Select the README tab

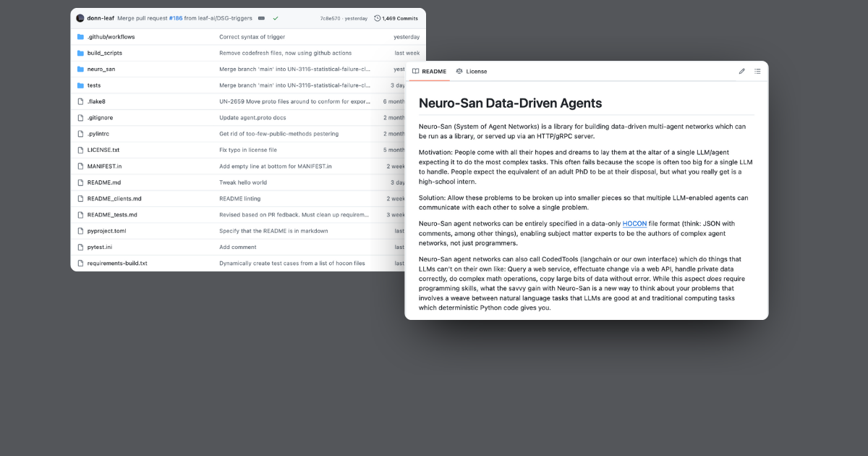(x=434, y=71)
